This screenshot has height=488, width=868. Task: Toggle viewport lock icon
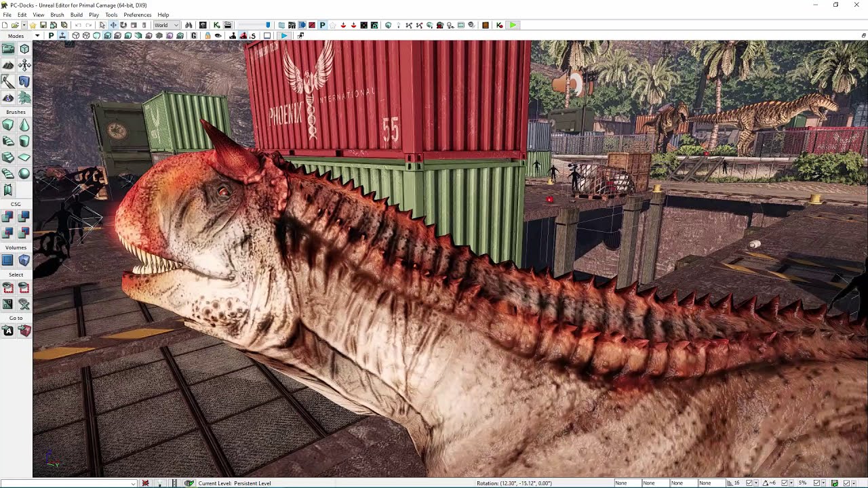(208, 35)
